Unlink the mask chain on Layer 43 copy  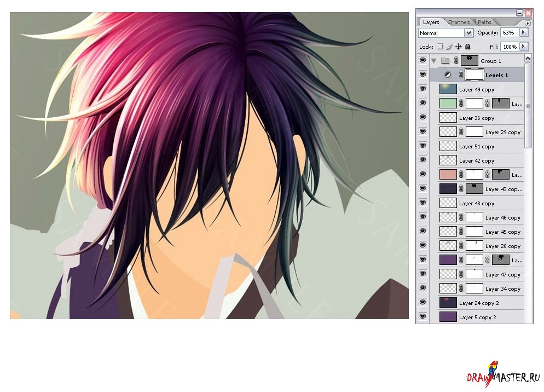coord(461,189)
